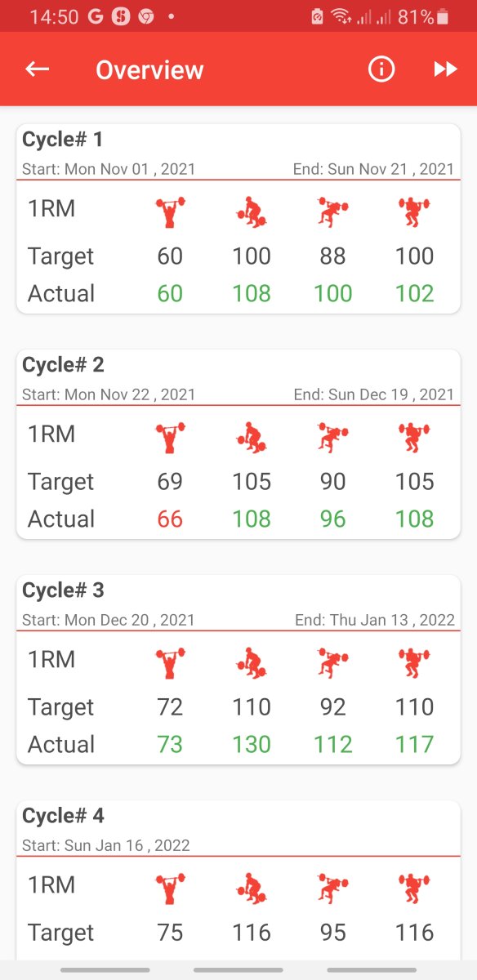
Task: Tap the overhead press icon in Cycle# 1
Action: (169, 210)
